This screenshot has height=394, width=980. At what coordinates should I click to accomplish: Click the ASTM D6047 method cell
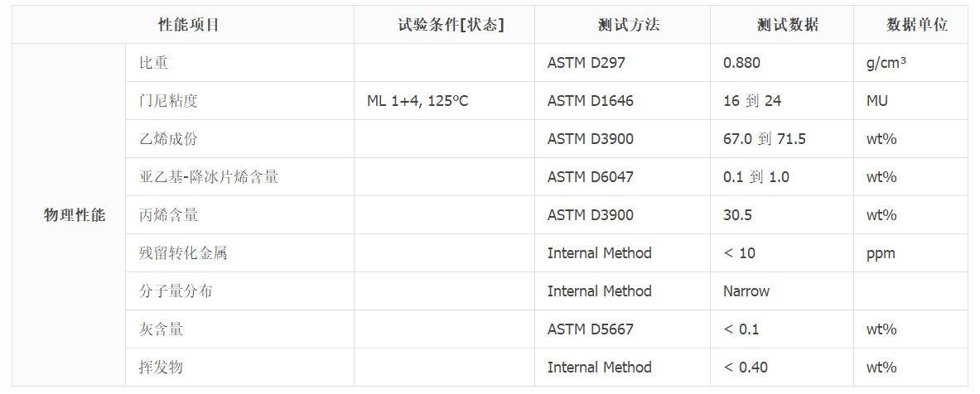(x=622, y=176)
